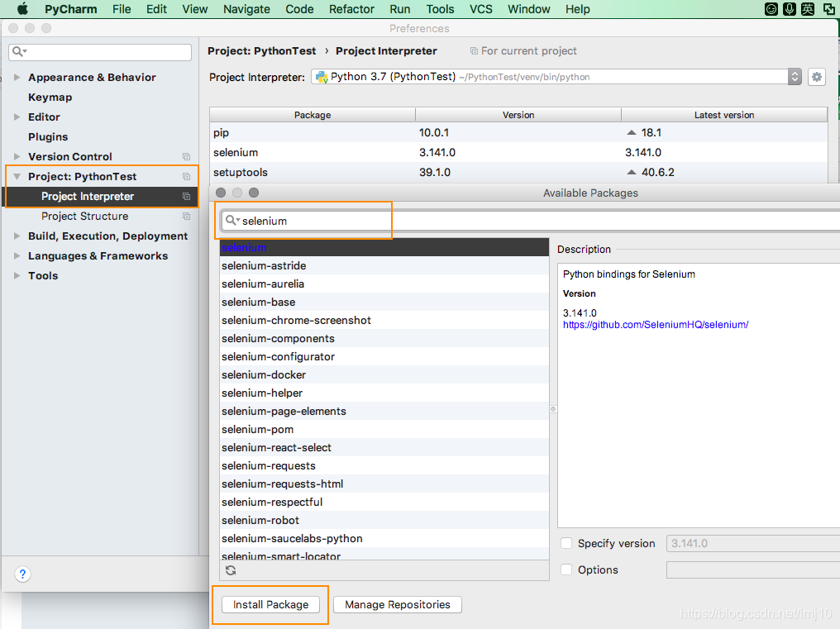Select selenium-robot in the list
Viewport: 840px width, 629px height.
point(384,521)
